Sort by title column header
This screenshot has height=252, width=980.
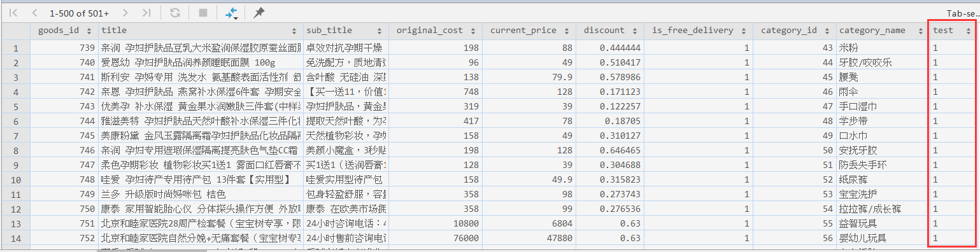(x=201, y=31)
